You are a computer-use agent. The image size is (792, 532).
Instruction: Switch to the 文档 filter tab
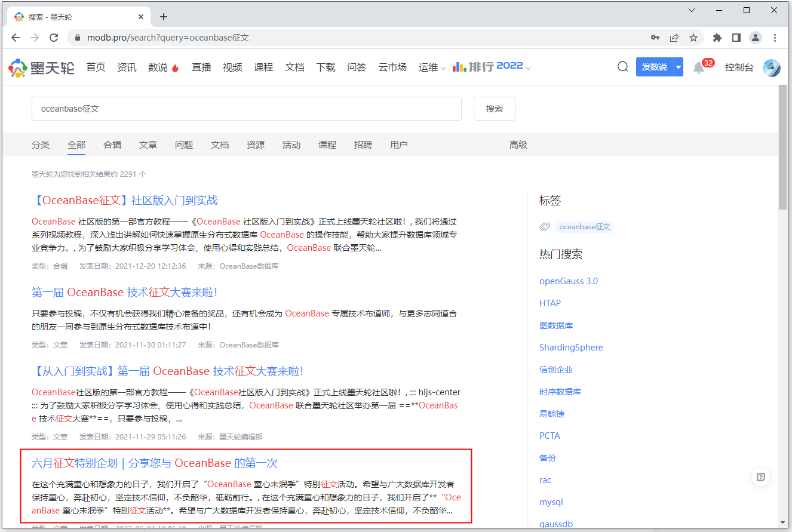(x=220, y=145)
